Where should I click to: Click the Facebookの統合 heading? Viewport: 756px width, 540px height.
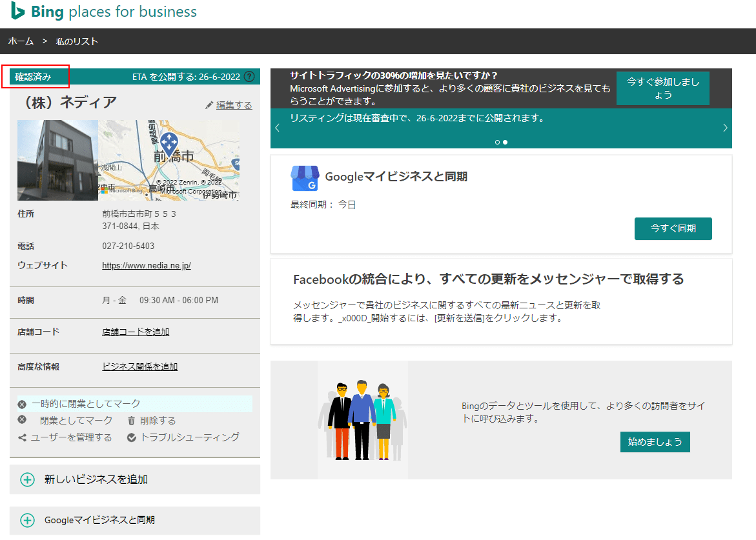pos(489,279)
